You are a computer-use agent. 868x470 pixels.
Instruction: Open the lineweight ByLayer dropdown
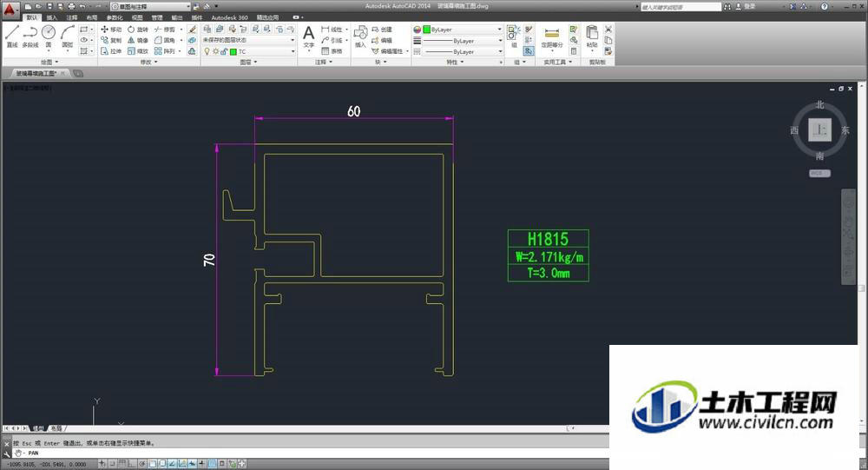(463, 41)
